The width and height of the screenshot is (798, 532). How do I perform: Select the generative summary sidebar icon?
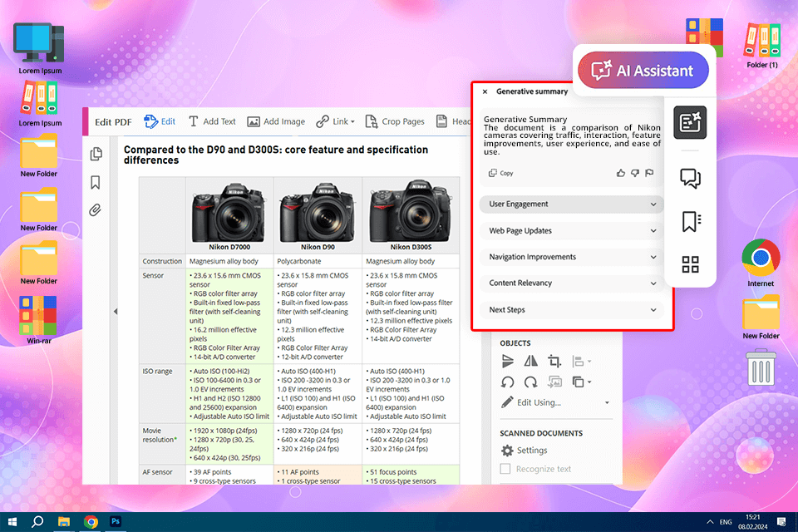pyautogui.click(x=690, y=122)
